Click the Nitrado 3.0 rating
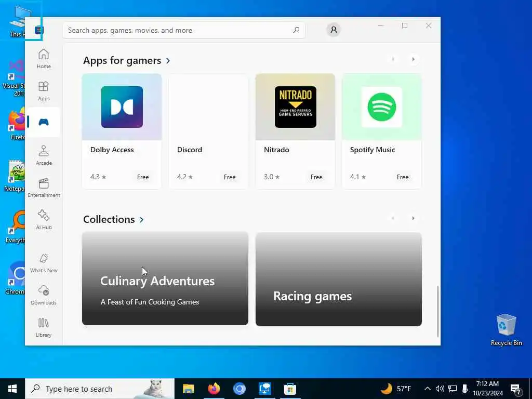This screenshot has height=399, width=532. coord(272,177)
